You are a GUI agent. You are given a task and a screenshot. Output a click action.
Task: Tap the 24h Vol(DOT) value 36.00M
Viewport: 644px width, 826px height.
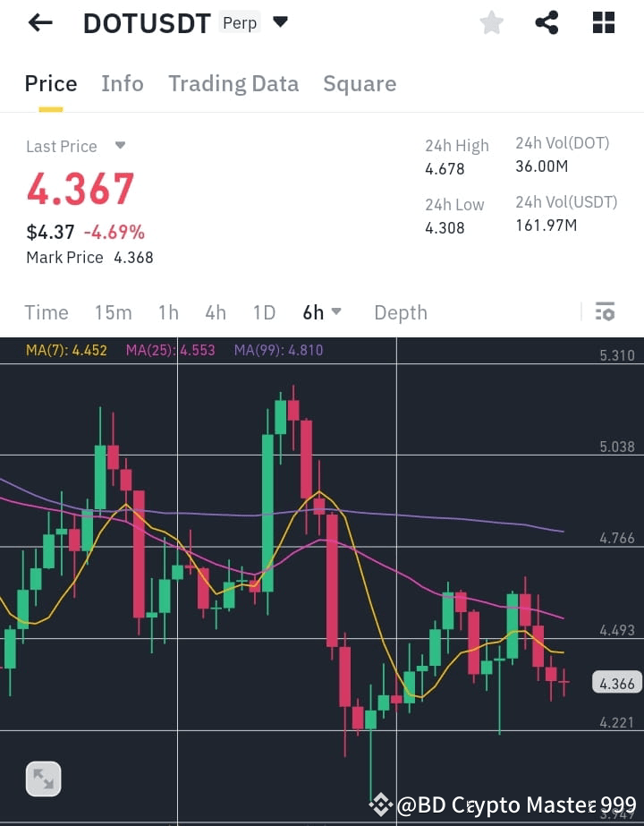pyautogui.click(x=542, y=166)
